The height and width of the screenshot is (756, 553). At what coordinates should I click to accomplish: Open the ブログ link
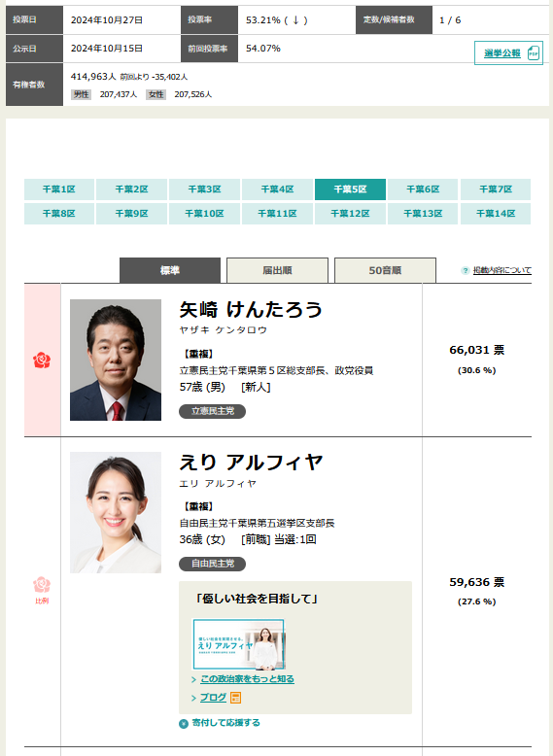pyautogui.click(x=213, y=697)
